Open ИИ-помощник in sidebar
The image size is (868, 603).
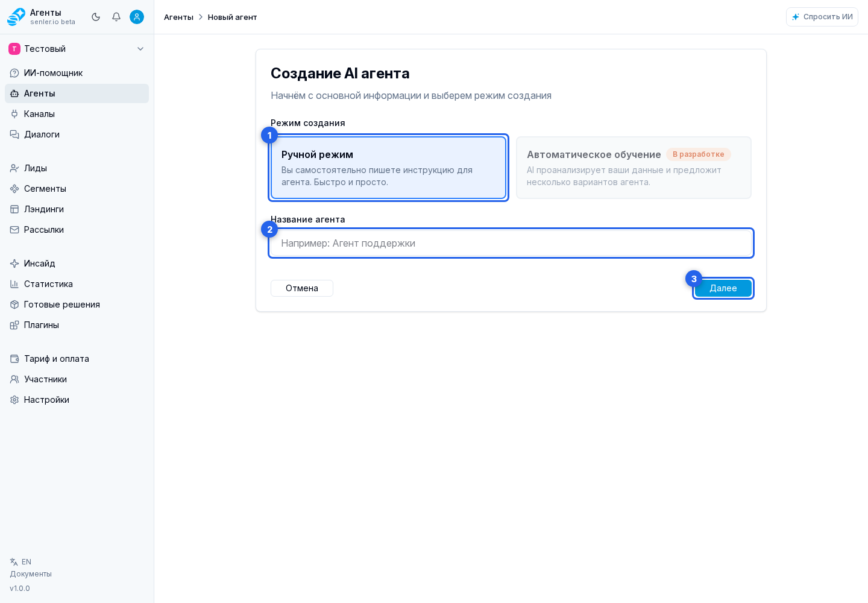click(77, 73)
